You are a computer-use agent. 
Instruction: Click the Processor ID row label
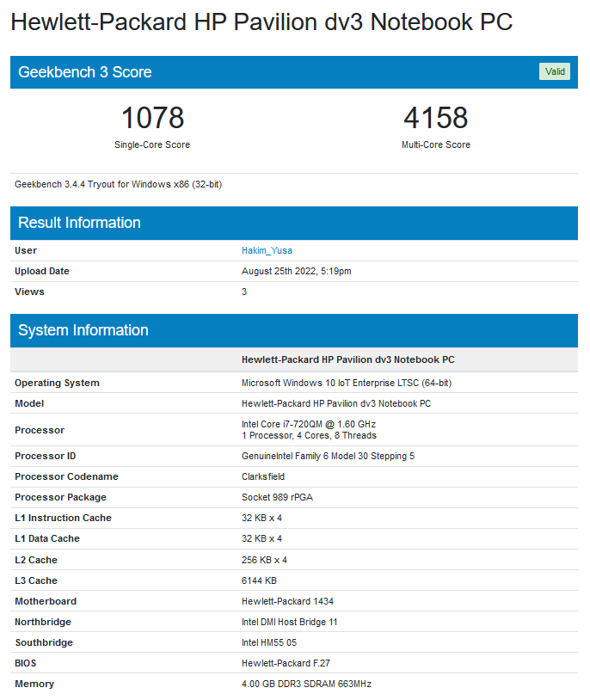pyautogui.click(x=45, y=456)
